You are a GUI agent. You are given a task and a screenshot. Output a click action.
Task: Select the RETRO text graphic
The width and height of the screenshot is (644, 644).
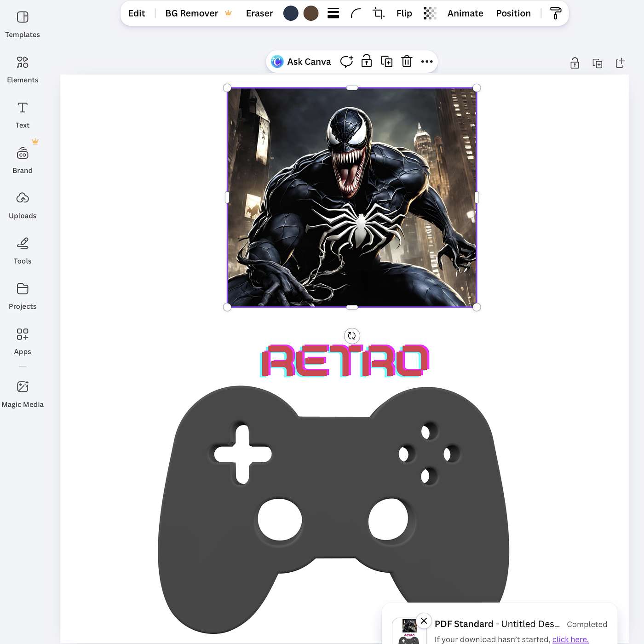click(x=345, y=361)
